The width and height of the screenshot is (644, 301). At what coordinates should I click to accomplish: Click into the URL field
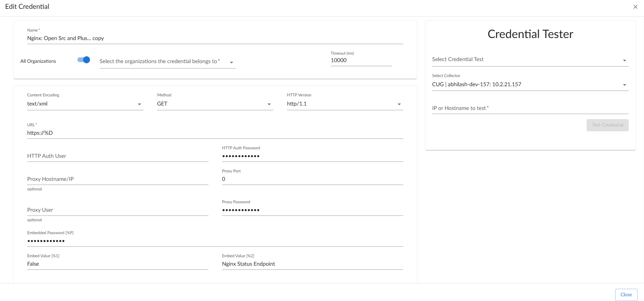(215, 133)
